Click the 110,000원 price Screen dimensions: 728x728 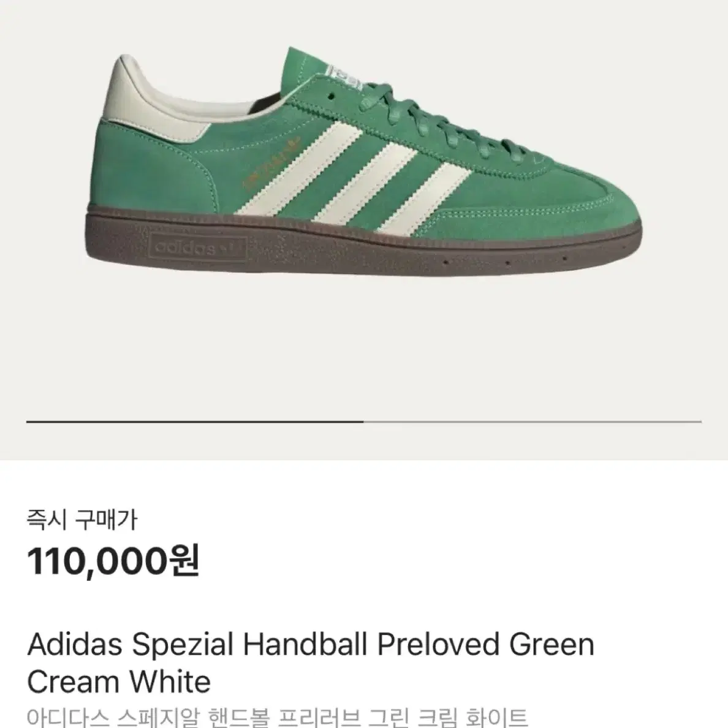(x=113, y=560)
